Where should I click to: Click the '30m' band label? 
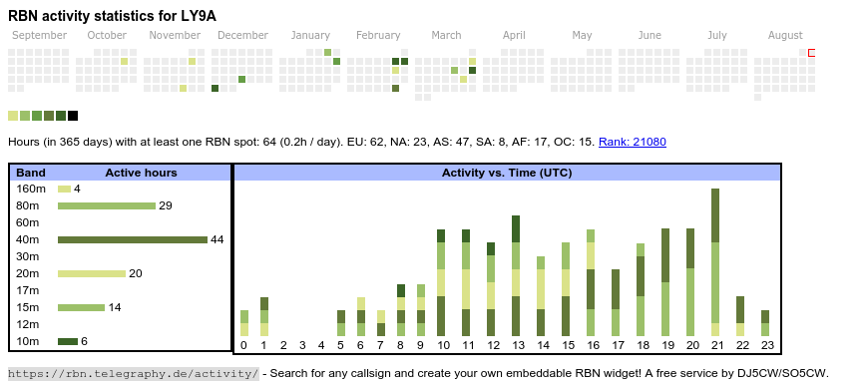(28, 256)
